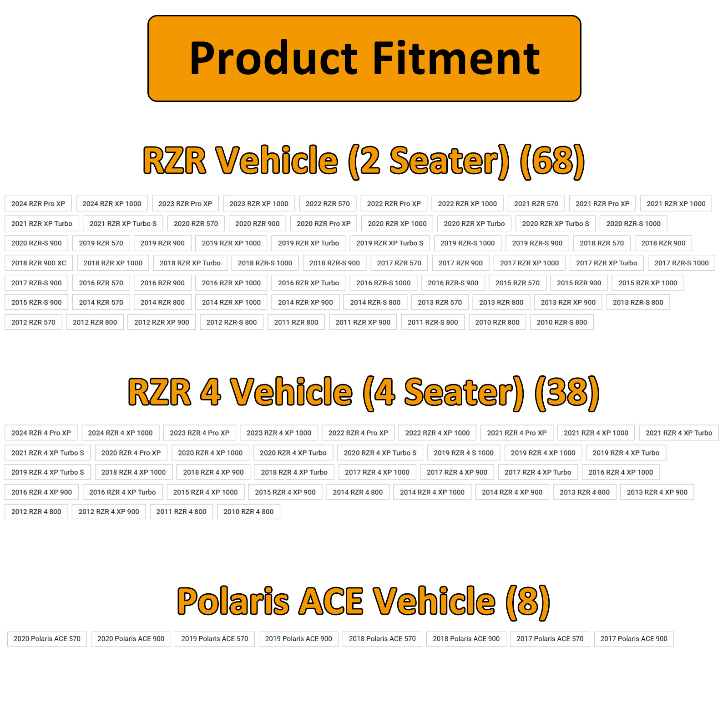
Task: Choose the 2023 RZR XP 1000 tag
Action: pos(259,203)
